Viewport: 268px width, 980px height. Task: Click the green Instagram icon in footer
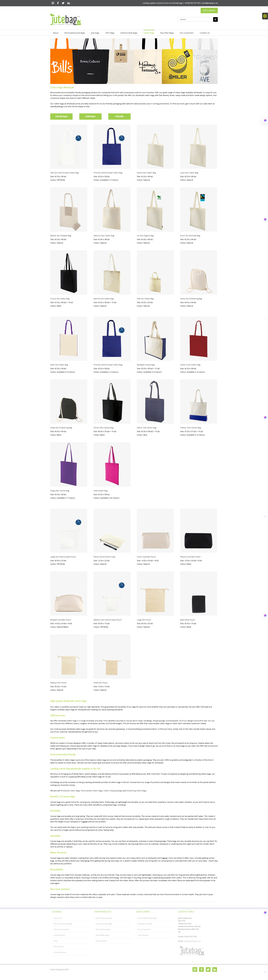tap(195, 969)
